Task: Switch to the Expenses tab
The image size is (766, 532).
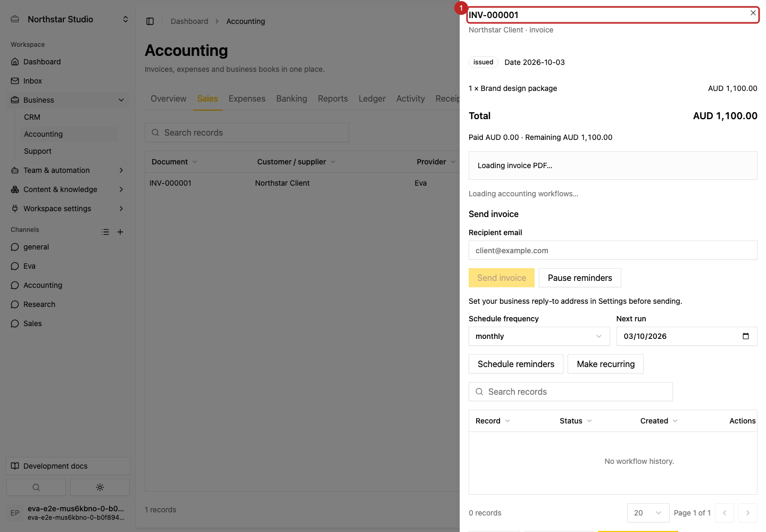Action: [x=247, y=99]
